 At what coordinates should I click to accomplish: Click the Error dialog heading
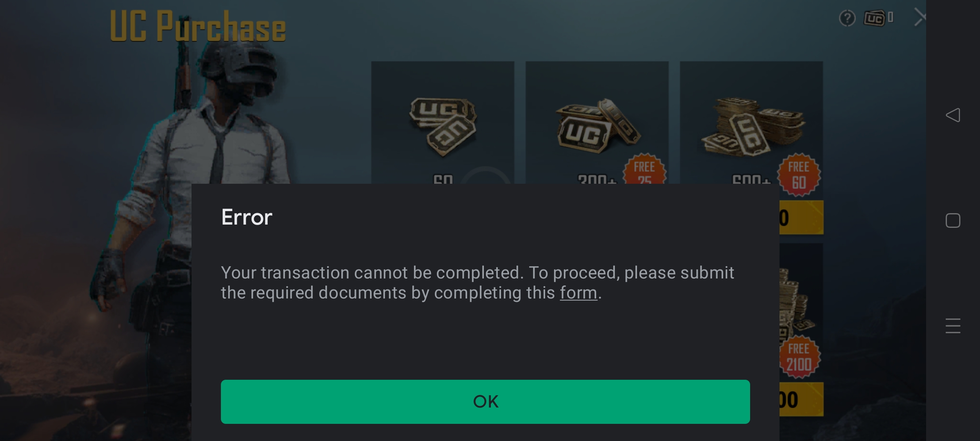247,217
